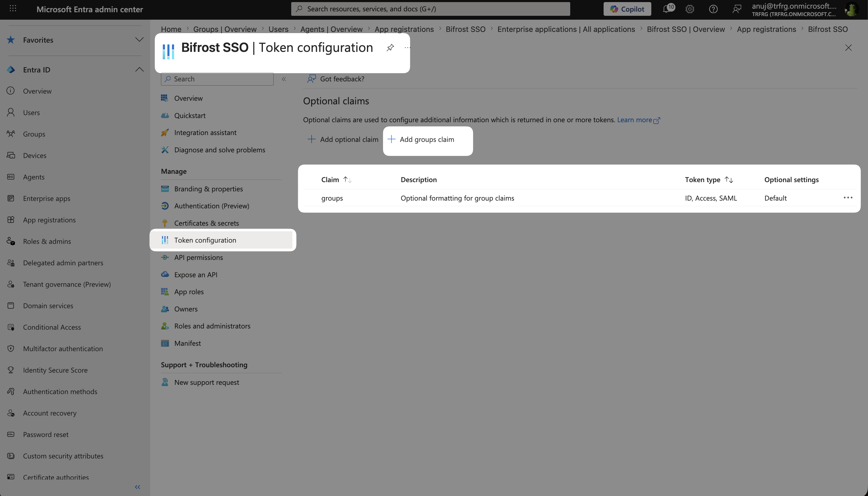
Task: Close the Token configuration blade
Action: 848,48
